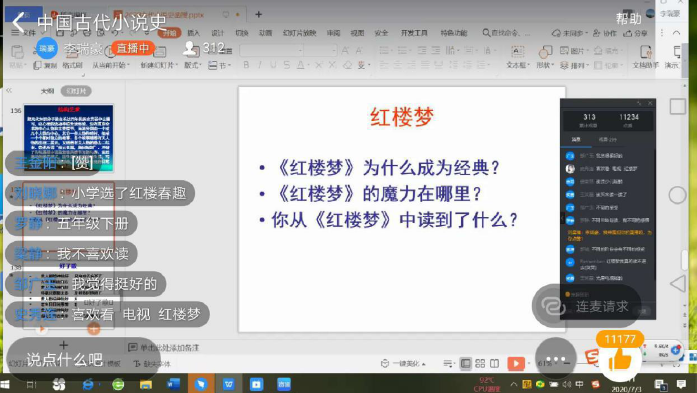697x393 pixels.
Task: Toggle Italic formatting in the ribbon
Action: tap(260, 65)
